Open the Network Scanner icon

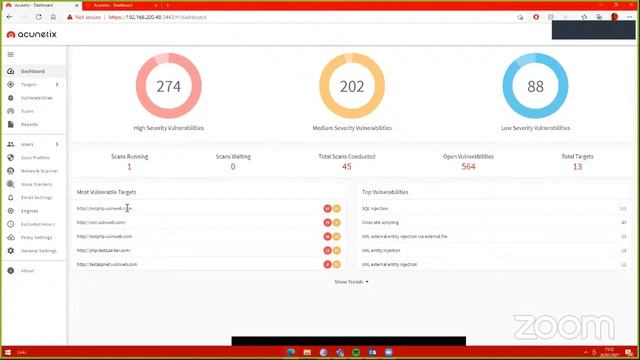[x=11, y=171]
